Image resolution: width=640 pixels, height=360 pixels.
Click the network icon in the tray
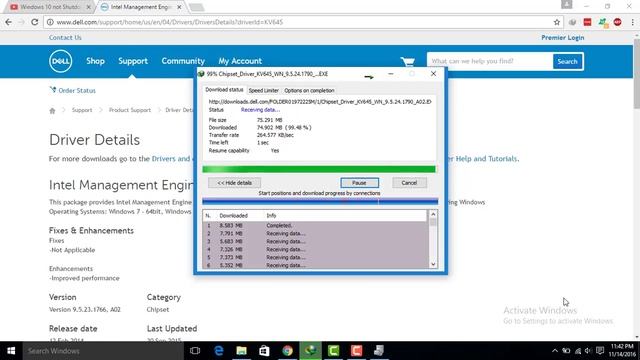(578, 351)
